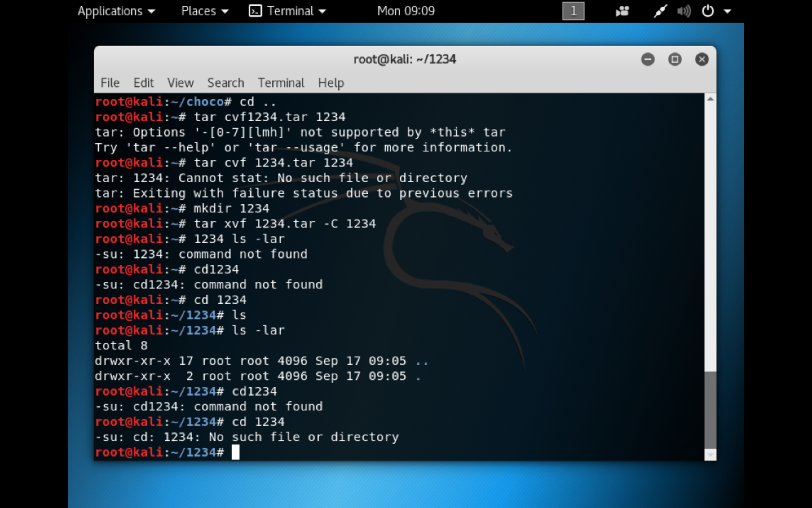
Task: Close the terminal window
Action: coord(701,60)
